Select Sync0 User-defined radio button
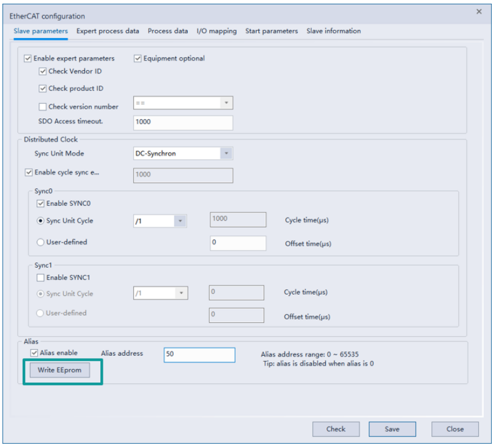The image size is (496, 448). 40,242
